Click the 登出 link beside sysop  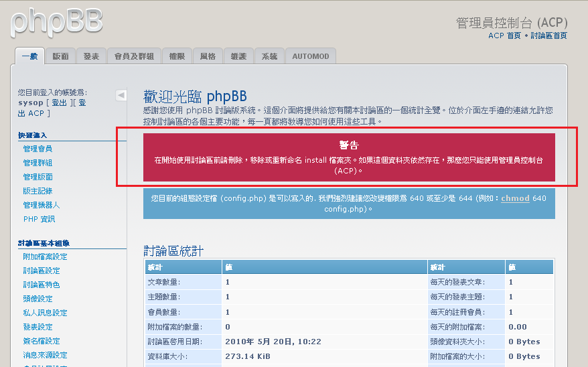pyautogui.click(x=59, y=103)
